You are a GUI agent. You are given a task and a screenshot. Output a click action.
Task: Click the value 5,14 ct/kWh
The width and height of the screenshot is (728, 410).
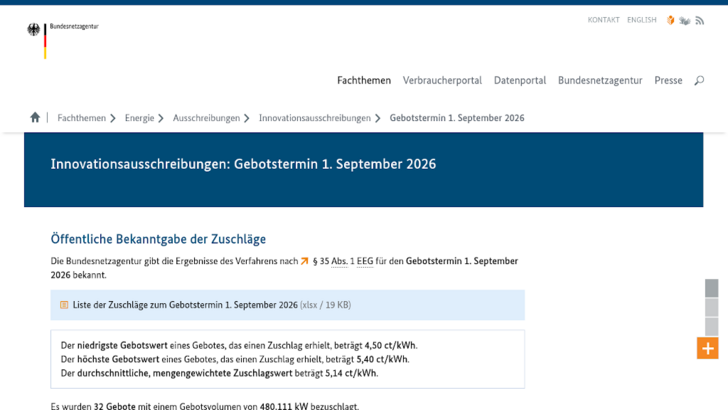point(351,373)
